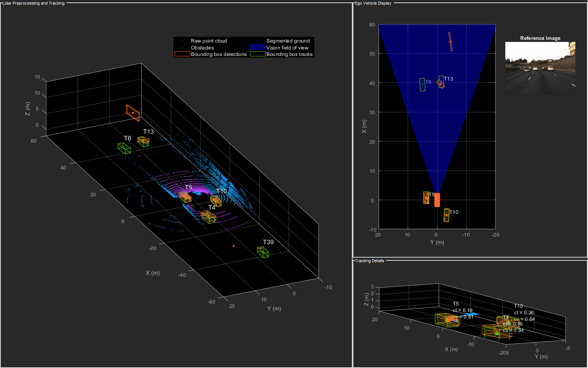Screen dimensions: 588x368
Task: Click track T10 in Ego Vehicle Display
Action: pyautogui.click(x=447, y=215)
